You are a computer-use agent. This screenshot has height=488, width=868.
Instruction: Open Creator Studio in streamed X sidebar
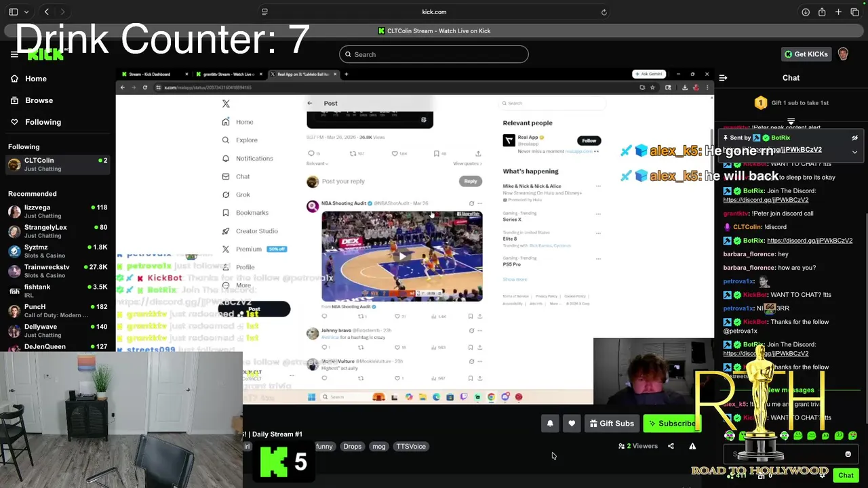pyautogui.click(x=250, y=231)
